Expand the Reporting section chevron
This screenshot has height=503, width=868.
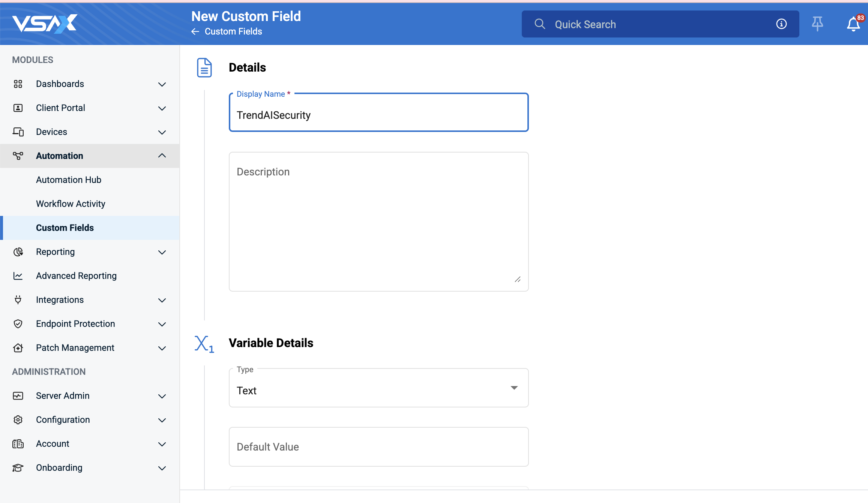pyautogui.click(x=162, y=252)
